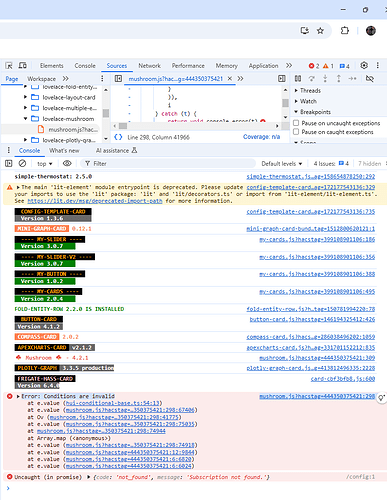Bookmark this page with the star icon
The height and width of the screenshot is (500, 387).
[x=320, y=31]
